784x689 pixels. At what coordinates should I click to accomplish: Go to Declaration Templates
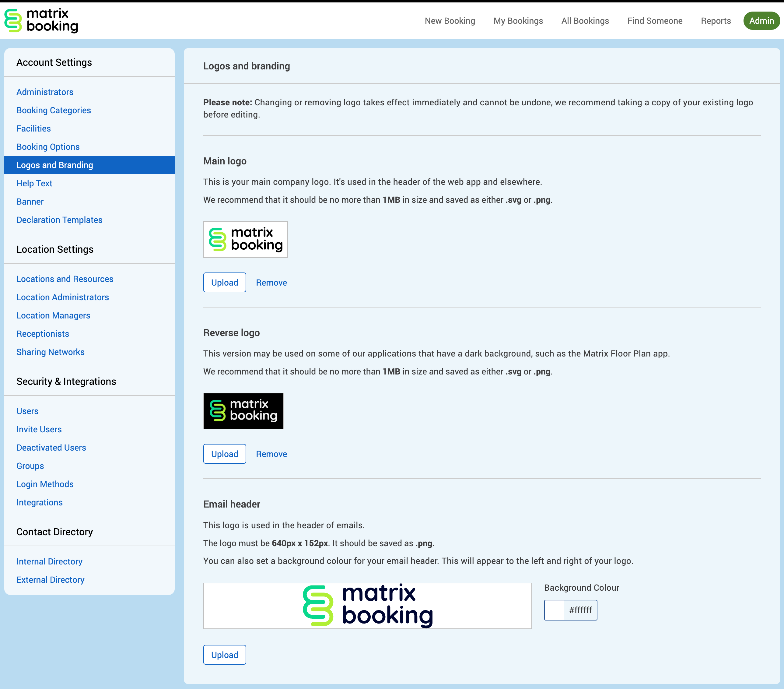pyautogui.click(x=59, y=220)
